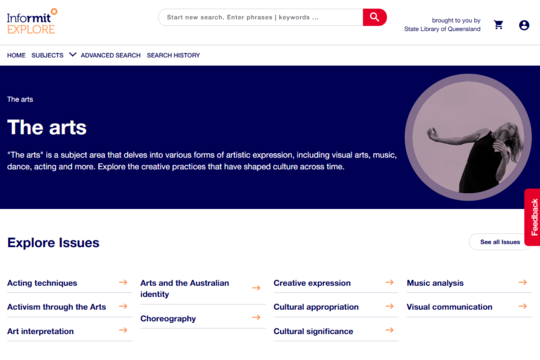Open the Visual communication issue link

pyautogui.click(x=449, y=307)
